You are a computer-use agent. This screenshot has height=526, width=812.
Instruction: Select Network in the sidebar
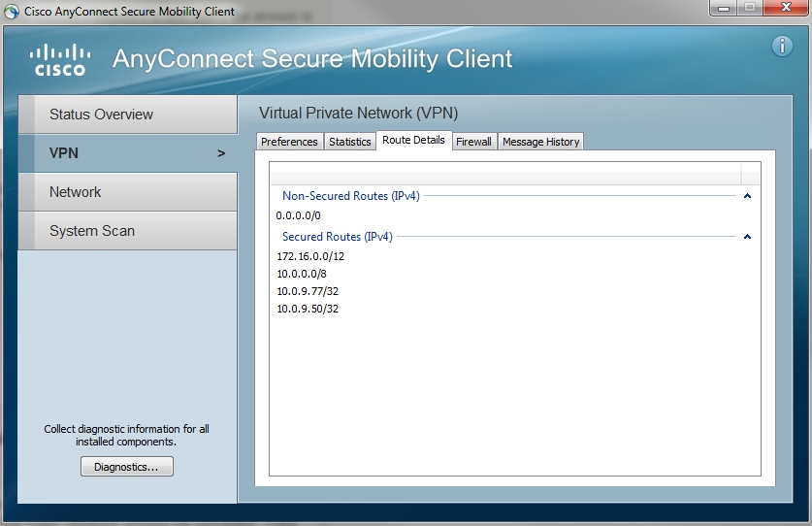coord(128,192)
